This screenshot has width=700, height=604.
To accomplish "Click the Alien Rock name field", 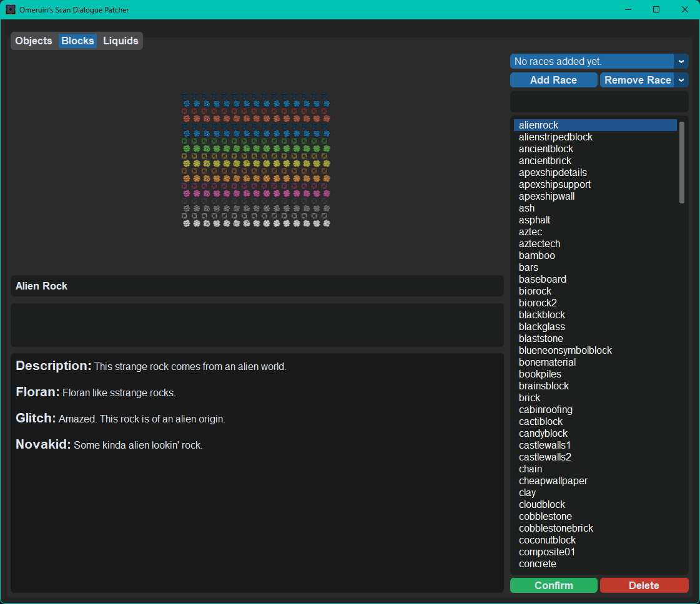I will (x=257, y=286).
